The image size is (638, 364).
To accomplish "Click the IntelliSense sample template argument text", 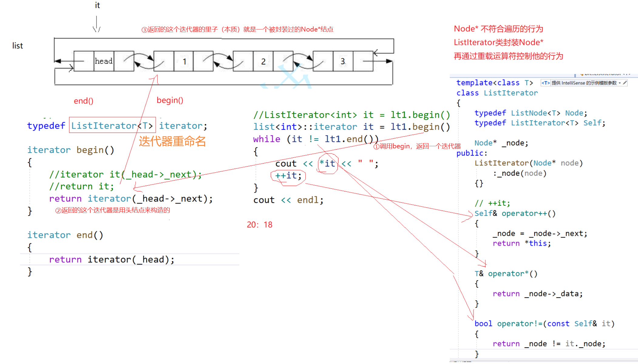I will pyautogui.click(x=584, y=83).
